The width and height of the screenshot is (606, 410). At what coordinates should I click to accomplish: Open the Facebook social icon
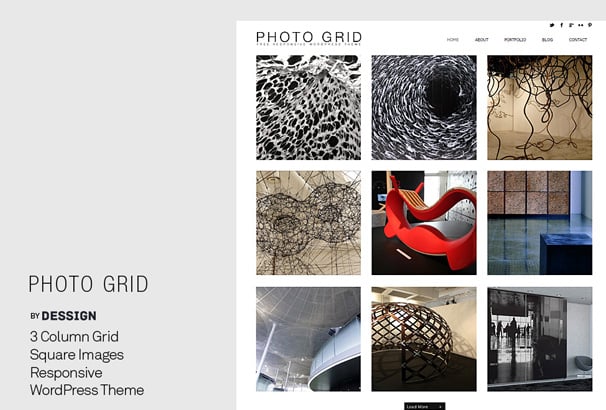point(562,25)
